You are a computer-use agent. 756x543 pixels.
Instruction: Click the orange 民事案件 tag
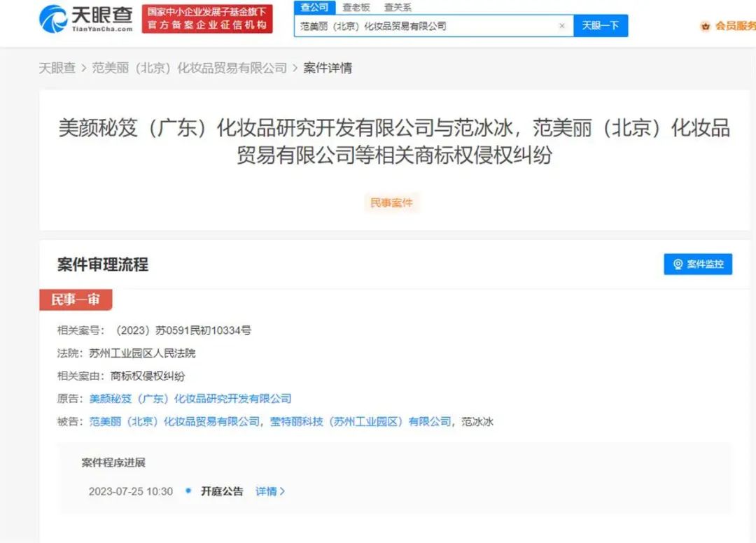point(392,203)
